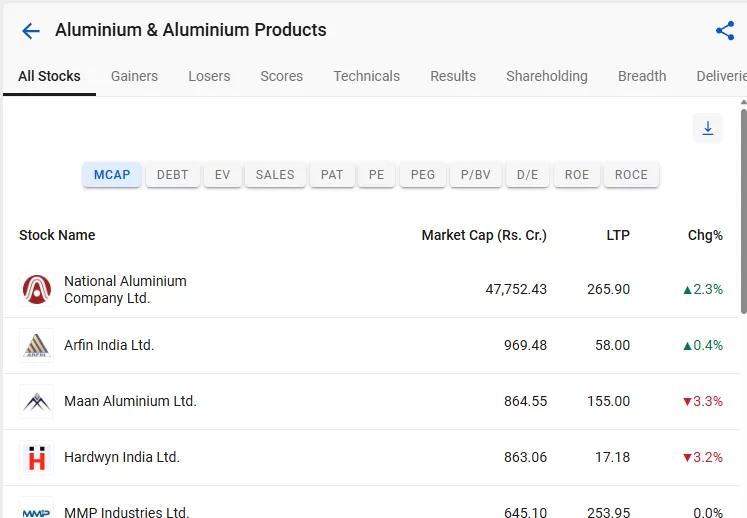The width and height of the screenshot is (747, 518).
Task: Open the Breadth tab
Action: 642,76
